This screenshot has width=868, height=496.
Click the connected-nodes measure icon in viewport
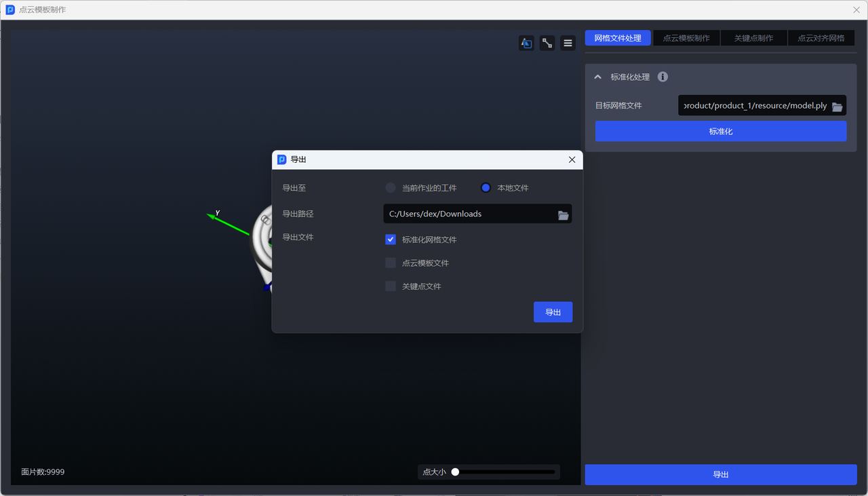coord(547,43)
